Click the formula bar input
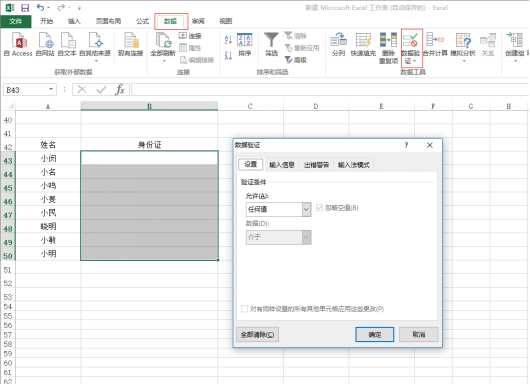 330,90
